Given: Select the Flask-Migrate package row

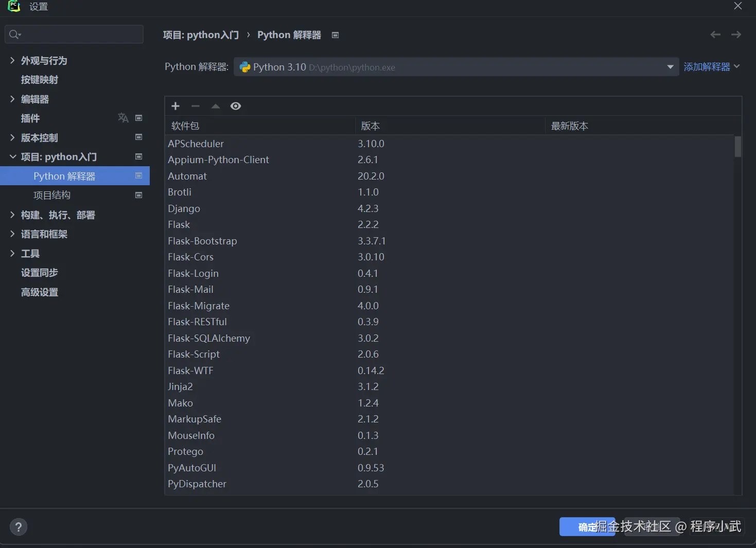Looking at the screenshot, I should [449, 306].
